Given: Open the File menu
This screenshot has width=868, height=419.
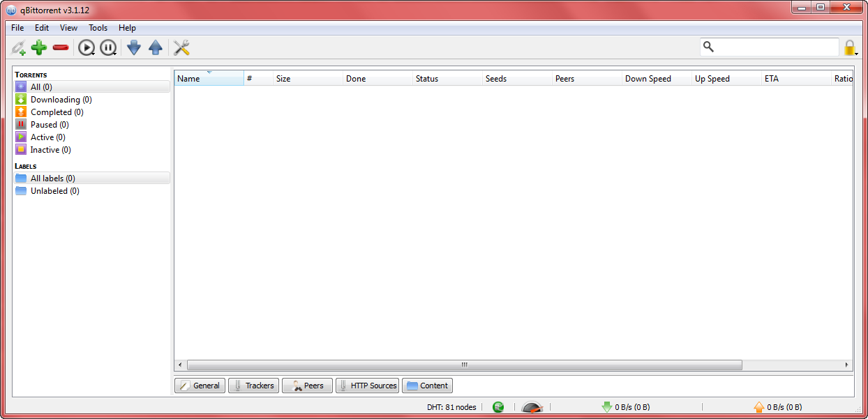Looking at the screenshot, I should coord(17,28).
